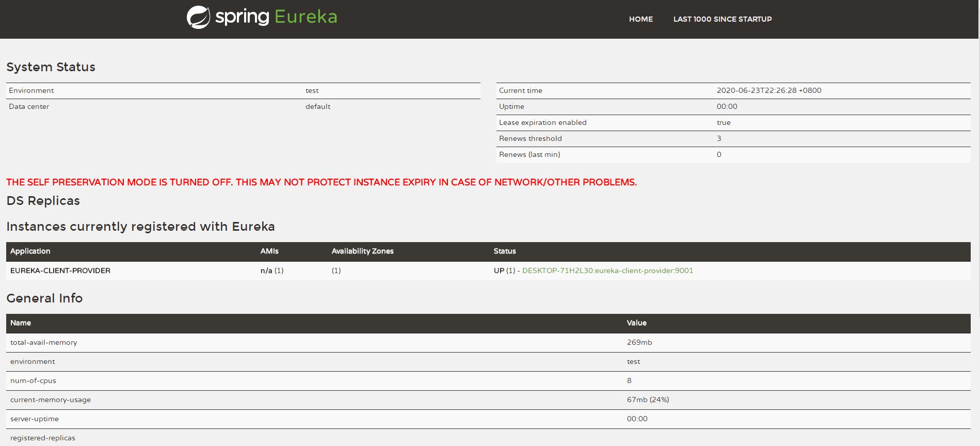Screen dimensions: 980x446
Task: Click the 'Environment' label in System Status
Action: pos(31,90)
